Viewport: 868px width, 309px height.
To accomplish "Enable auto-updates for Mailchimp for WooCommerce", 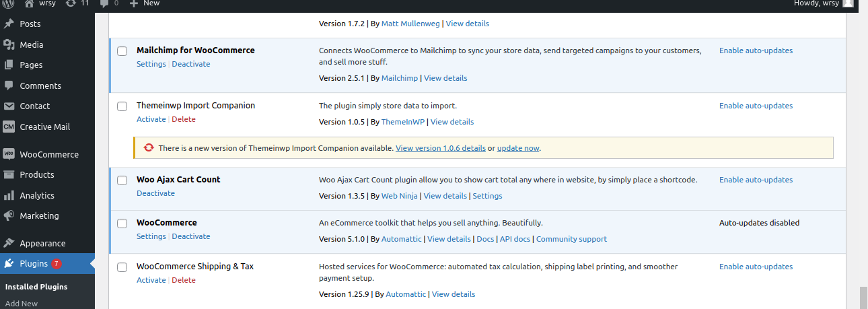I will (x=756, y=50).
